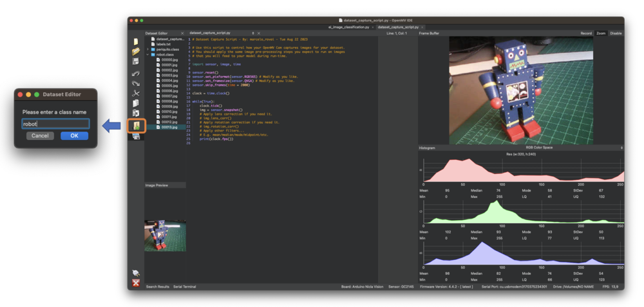
Task: Expand the periquito.class folder
Action: click(x=147, y=50)
